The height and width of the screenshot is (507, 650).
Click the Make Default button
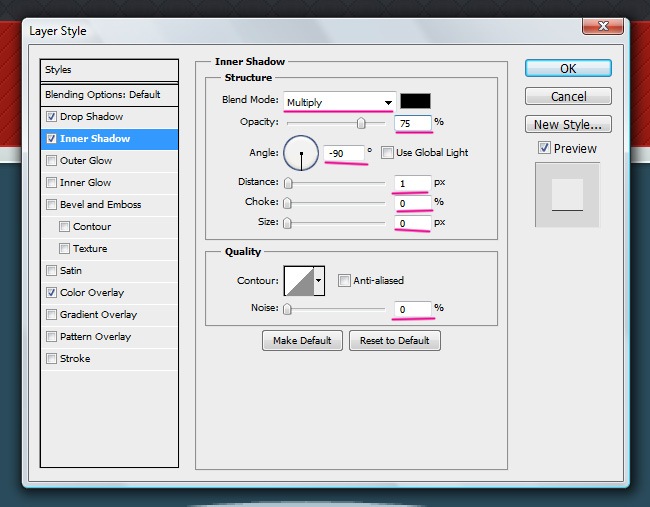302,340
